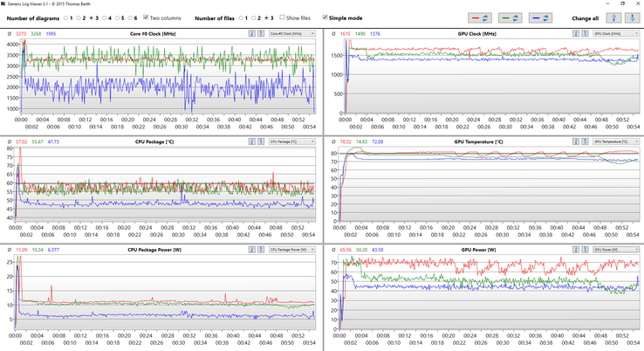The height and width of the screenshot is (351, 644).
Task: Enable the Show files checkbox
Action: point(282,17)
